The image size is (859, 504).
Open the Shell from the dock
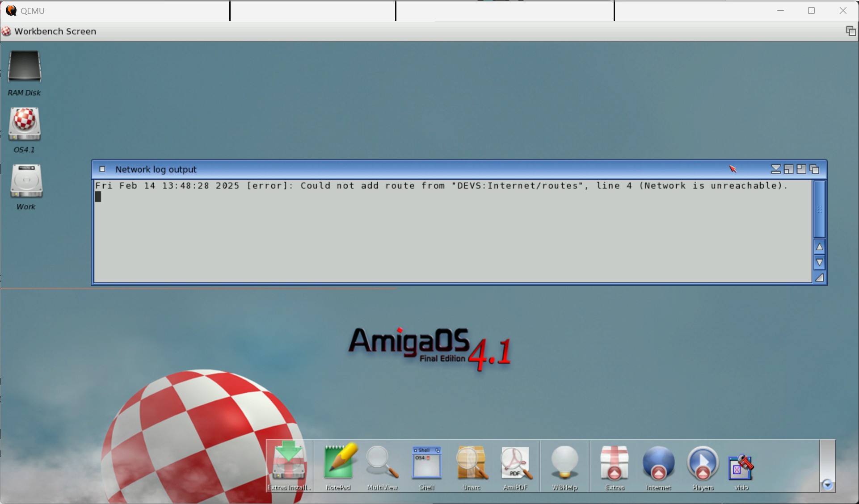coord(427,466)
